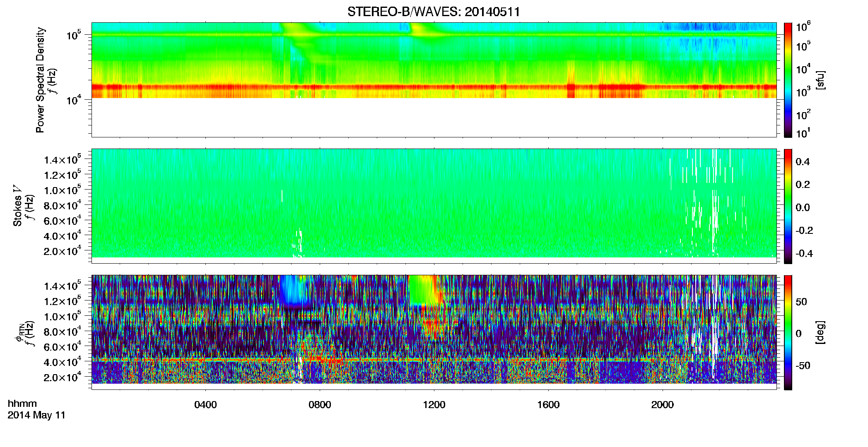Click the [sfu] units label
This screenshot has height=447, width=868.
click(820, 80)
